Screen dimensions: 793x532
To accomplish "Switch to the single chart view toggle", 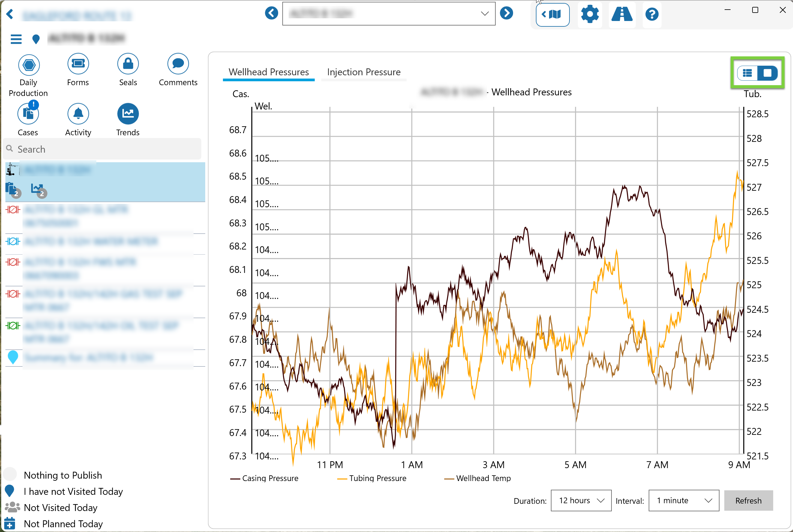I will tap(767, 73).
